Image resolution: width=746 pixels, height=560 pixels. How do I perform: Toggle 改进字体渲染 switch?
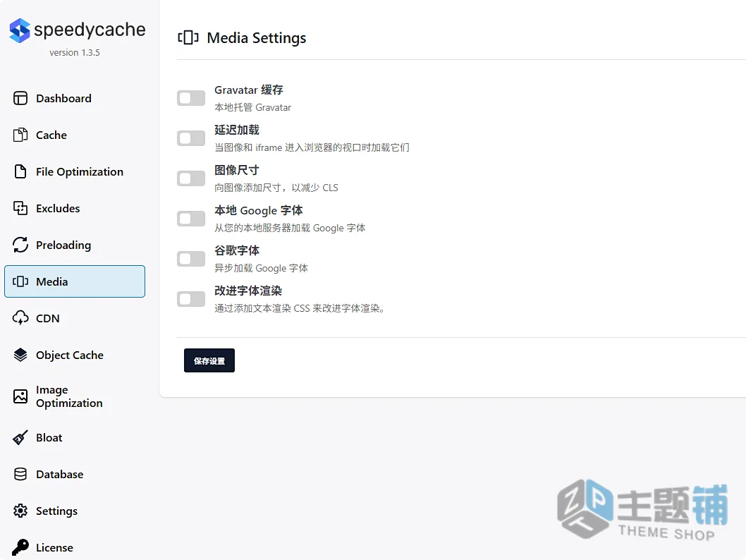(191, 299)
